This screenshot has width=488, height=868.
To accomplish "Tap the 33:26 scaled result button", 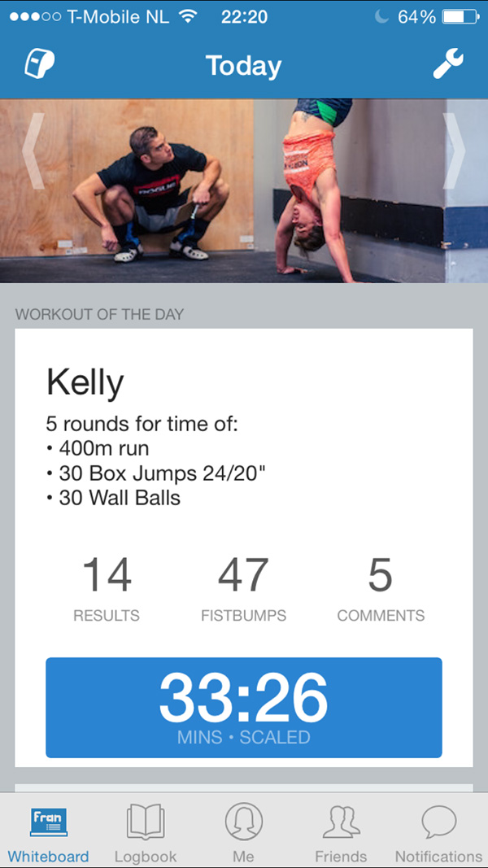I will click(243, 708).
